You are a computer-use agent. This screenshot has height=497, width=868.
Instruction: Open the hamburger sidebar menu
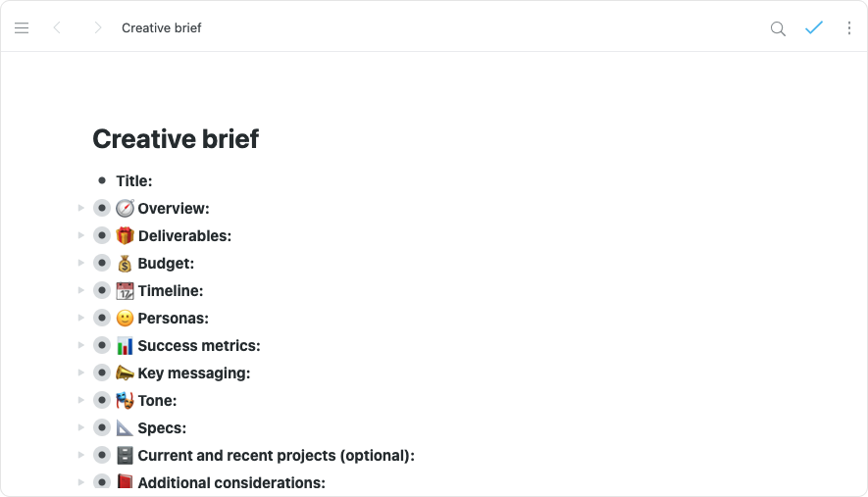point(22,28)
